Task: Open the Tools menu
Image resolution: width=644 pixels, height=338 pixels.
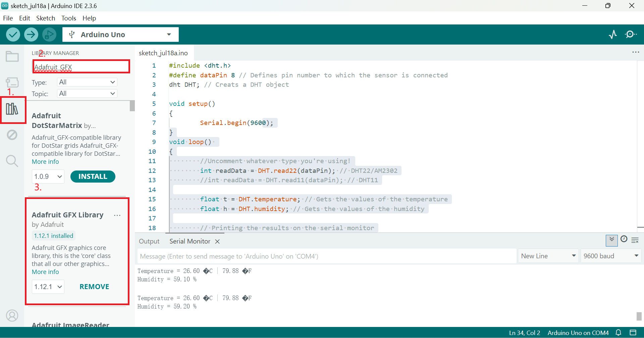Action: 69,18
